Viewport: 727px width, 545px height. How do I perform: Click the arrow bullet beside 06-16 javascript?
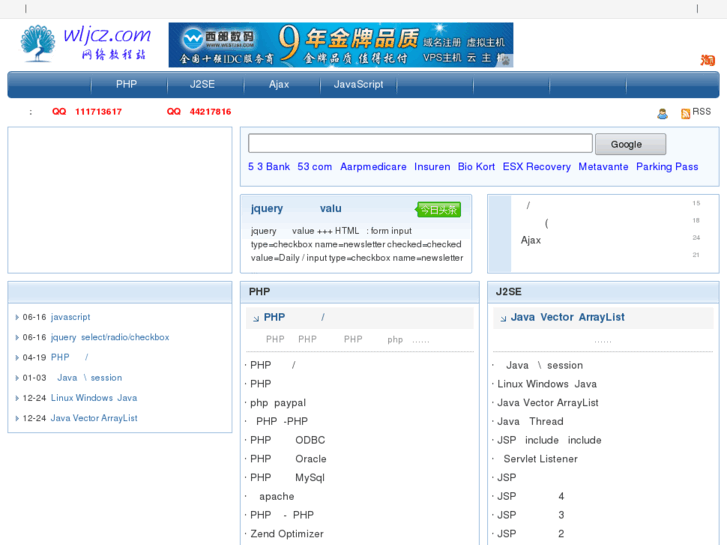(17, 317)
